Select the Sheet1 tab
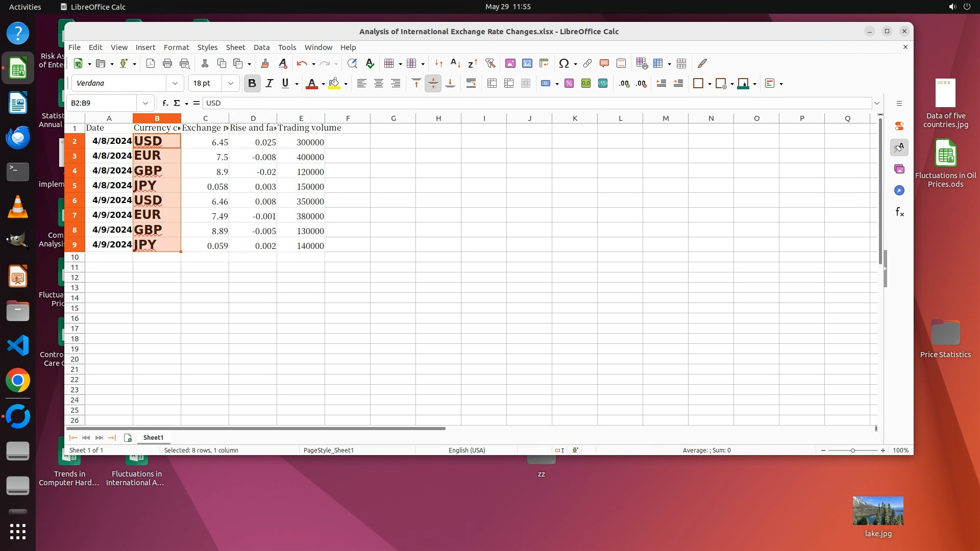Screen dimensions: 980x551 click(x=153, y=437)
